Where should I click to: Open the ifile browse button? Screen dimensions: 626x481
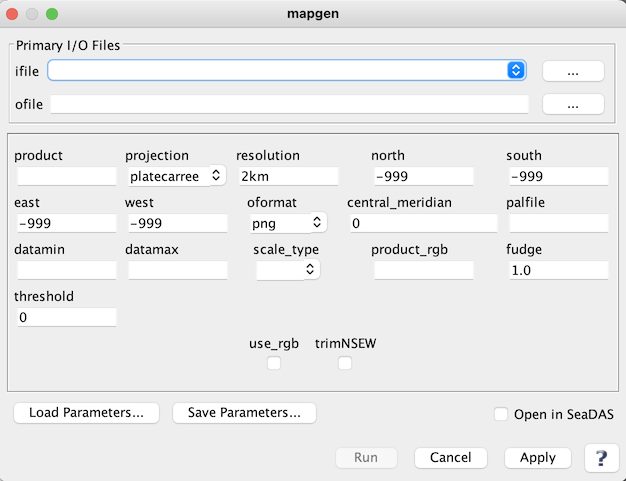coord(573,70)
